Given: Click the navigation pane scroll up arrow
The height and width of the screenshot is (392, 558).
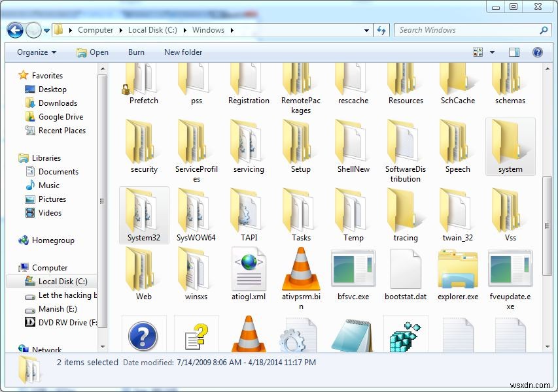Looking at the screenshot, I should (x=103, y=69).
